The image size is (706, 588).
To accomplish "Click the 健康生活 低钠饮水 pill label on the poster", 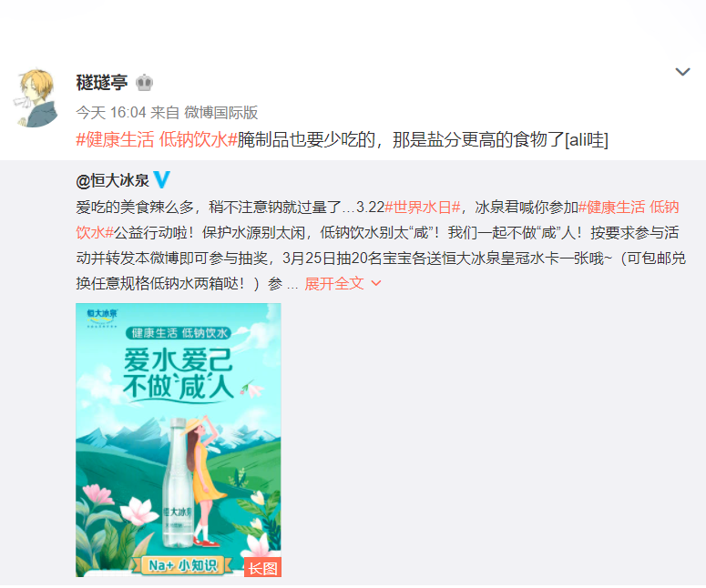I will [x=179, y=333].
